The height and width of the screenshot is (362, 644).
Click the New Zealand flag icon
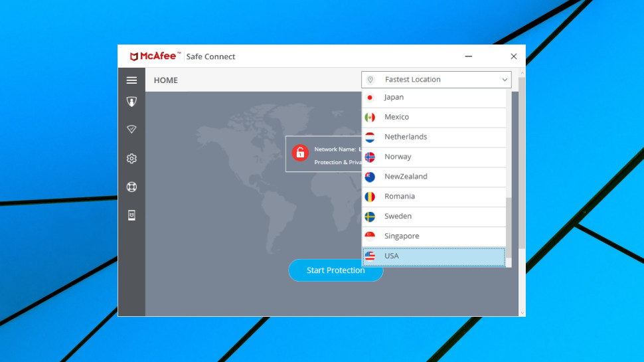pos(370,177)
